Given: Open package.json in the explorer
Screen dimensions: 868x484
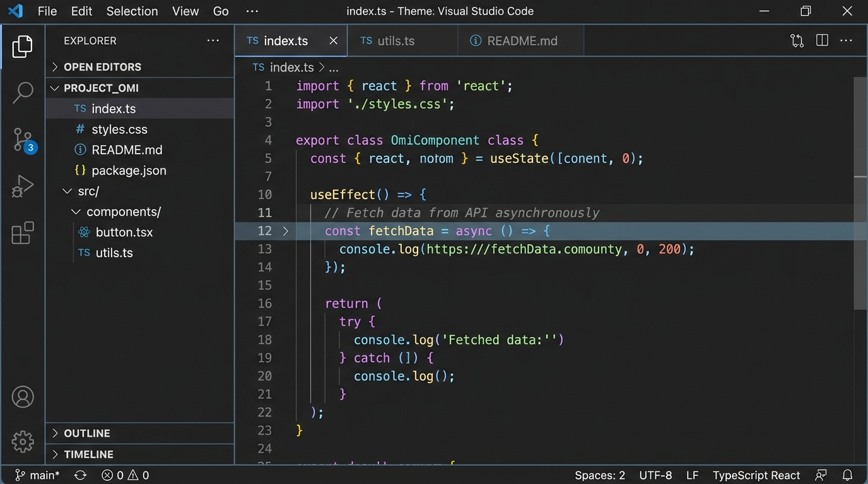Looking at the screenshot, I should [140, 170].
